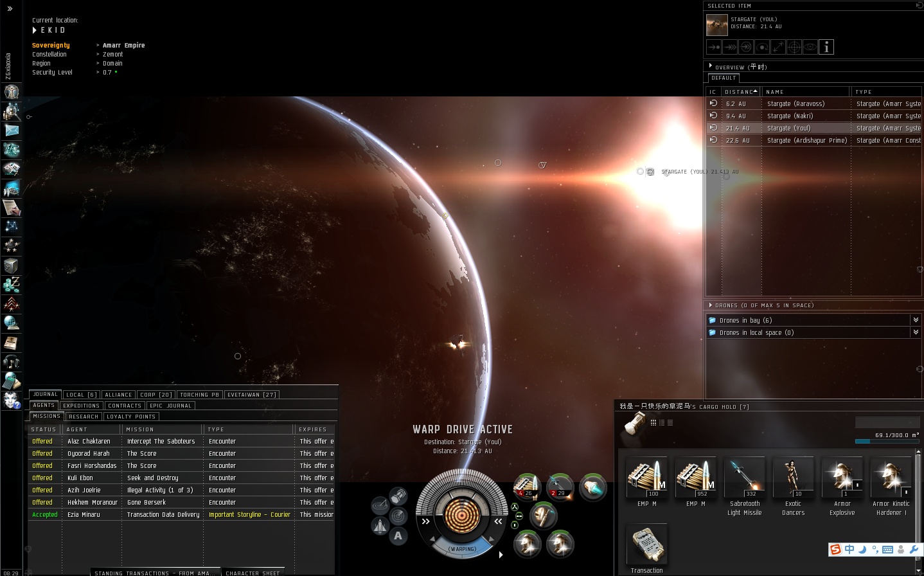Image resolution: width=924 pixels, height=576 pixels.
Task: Select the Exotic Dancers item in cargo
Action: [794, 487]
